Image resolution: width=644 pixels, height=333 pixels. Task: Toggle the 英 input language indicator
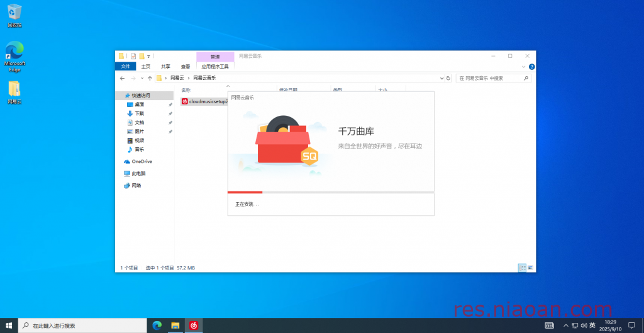pos(592,325)
